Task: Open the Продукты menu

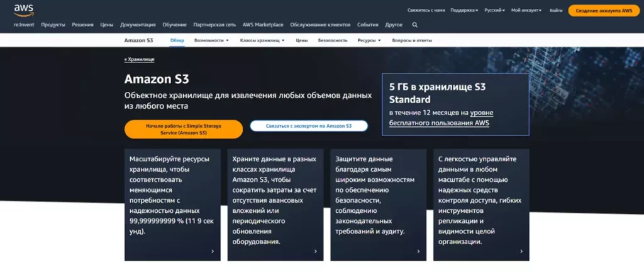Action: tap(53, 25)
